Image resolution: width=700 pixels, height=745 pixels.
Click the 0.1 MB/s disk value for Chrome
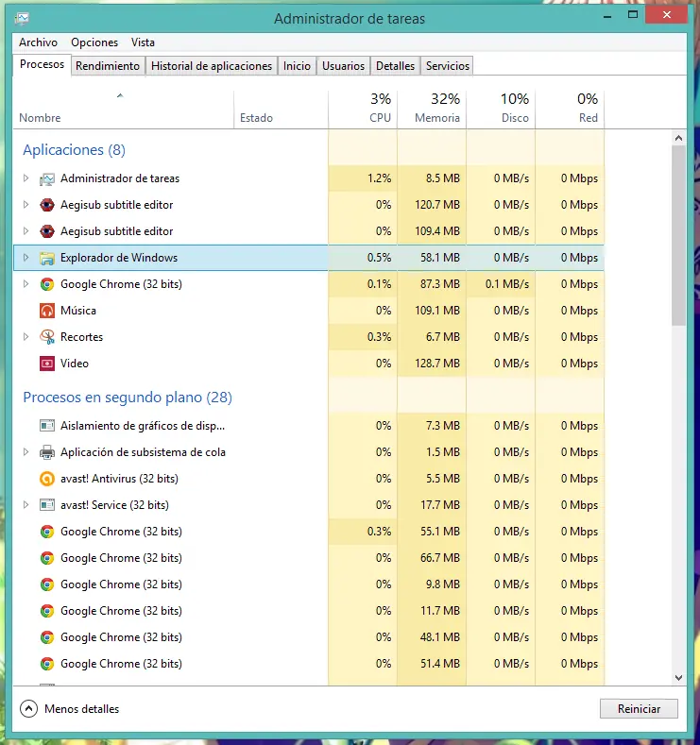(507, 284)
